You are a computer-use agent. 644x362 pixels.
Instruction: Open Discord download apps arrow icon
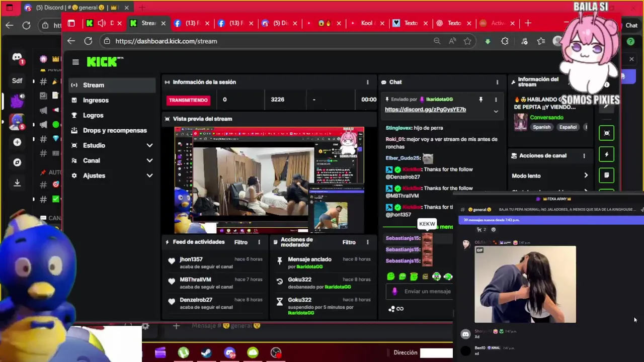tap(17, 183)
